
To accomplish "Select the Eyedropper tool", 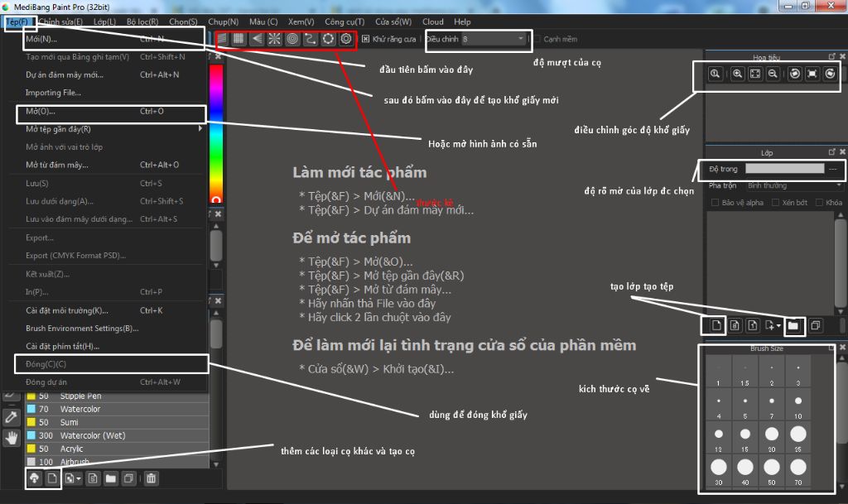I will [12, 416].
